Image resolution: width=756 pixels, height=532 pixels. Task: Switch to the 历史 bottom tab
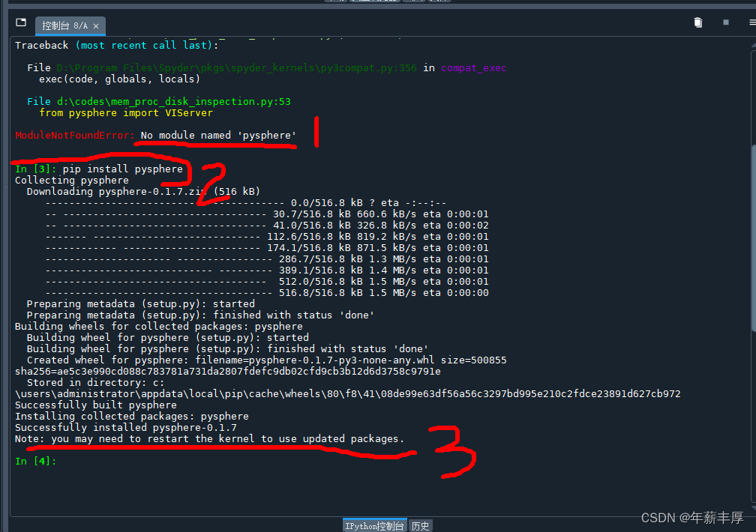pos(420,526)
